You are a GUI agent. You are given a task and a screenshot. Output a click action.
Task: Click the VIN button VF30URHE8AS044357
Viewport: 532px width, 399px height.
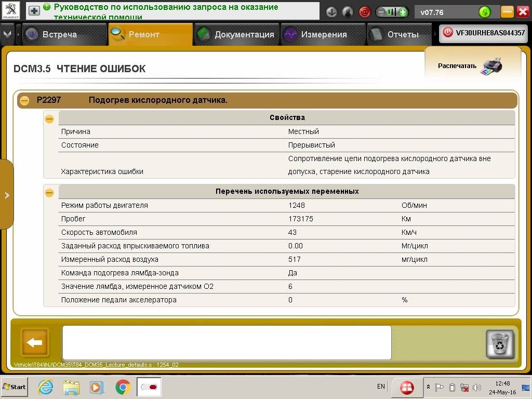(x=484, y=33)
